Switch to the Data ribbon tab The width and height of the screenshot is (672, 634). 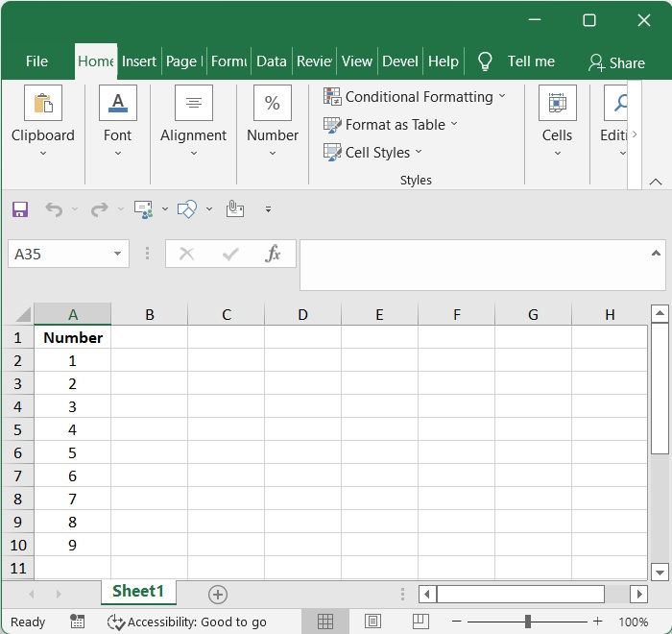click(271, 61)
